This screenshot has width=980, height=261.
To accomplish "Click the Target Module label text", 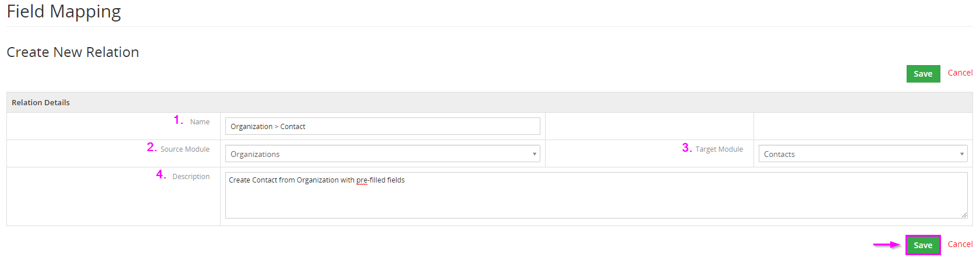I will pos(719,149).
